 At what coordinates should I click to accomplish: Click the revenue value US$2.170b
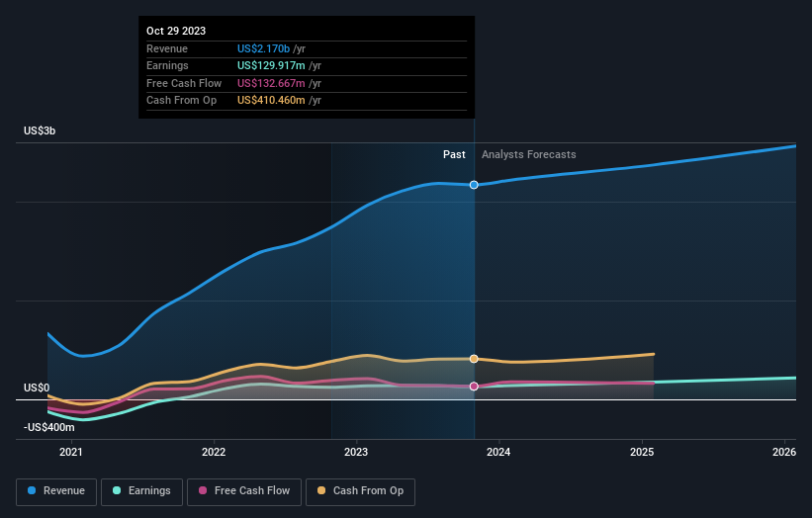click(264, 48)
